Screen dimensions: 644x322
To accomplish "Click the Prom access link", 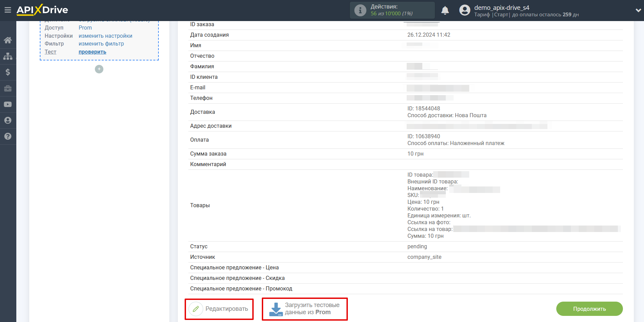I will click(85, 28).
